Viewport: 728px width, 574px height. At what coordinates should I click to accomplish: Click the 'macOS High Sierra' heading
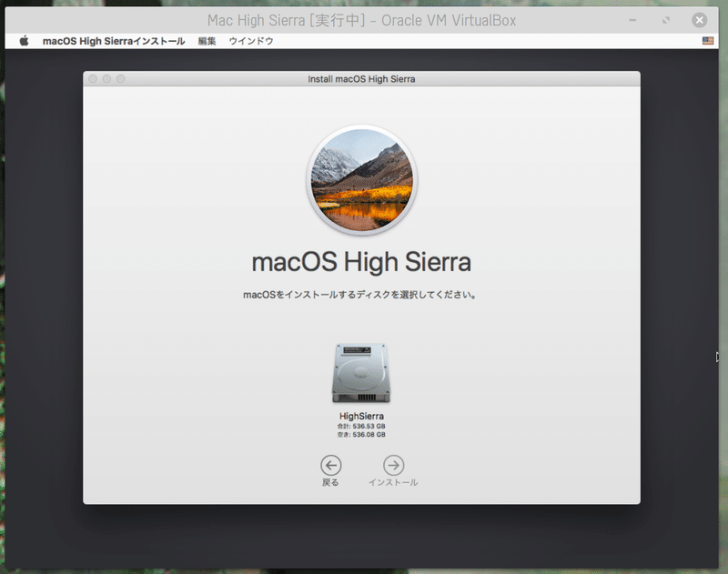tap(361, 262)
